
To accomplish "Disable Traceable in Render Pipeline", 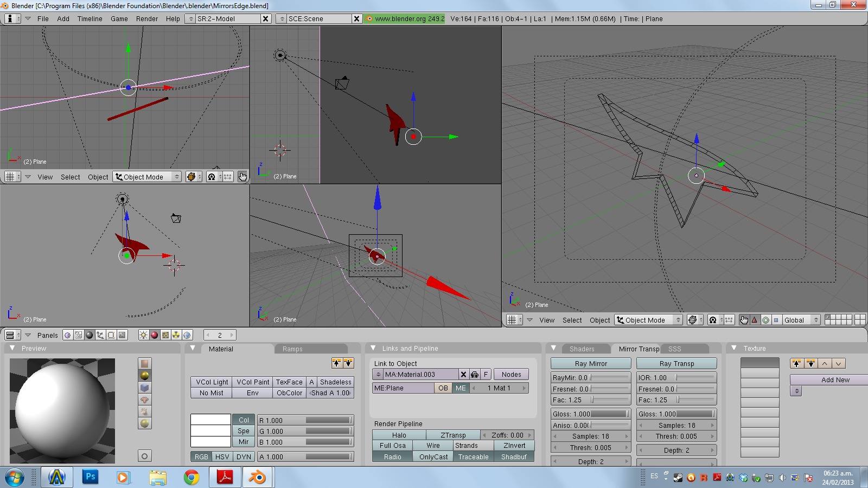I will [x=473, y=457].
